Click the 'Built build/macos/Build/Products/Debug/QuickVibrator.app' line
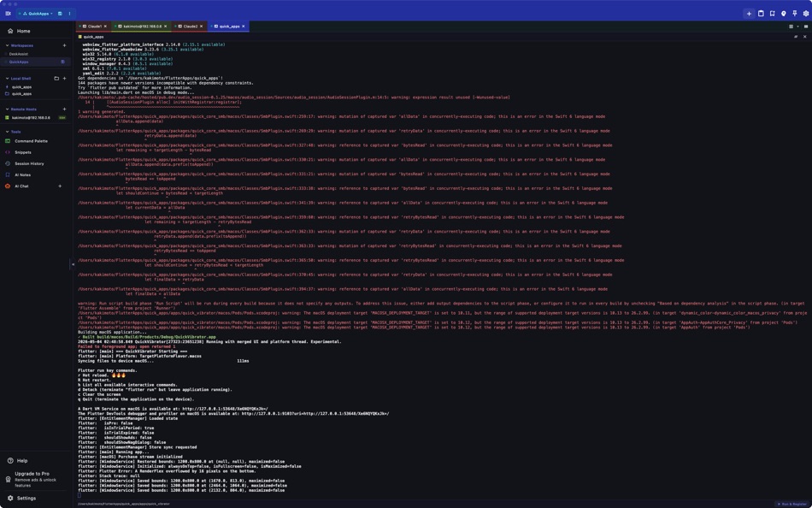The image size is (812, 508). (x=146, y=337)
